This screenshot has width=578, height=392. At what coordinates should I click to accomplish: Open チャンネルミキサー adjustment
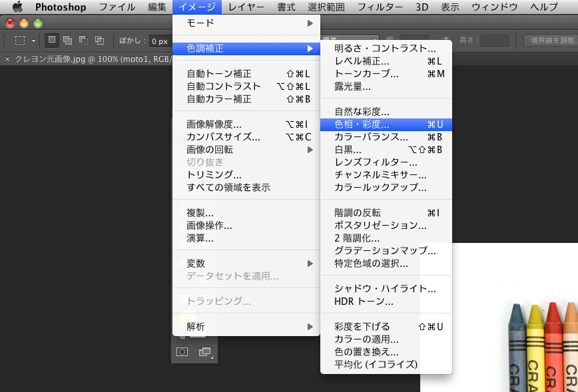click(x=386, y=174)
